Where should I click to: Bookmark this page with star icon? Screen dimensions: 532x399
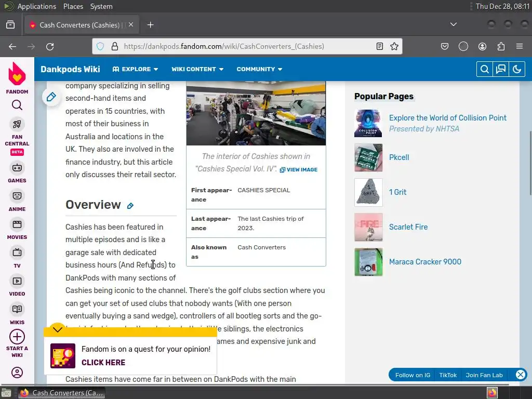[x=394, y=46]
